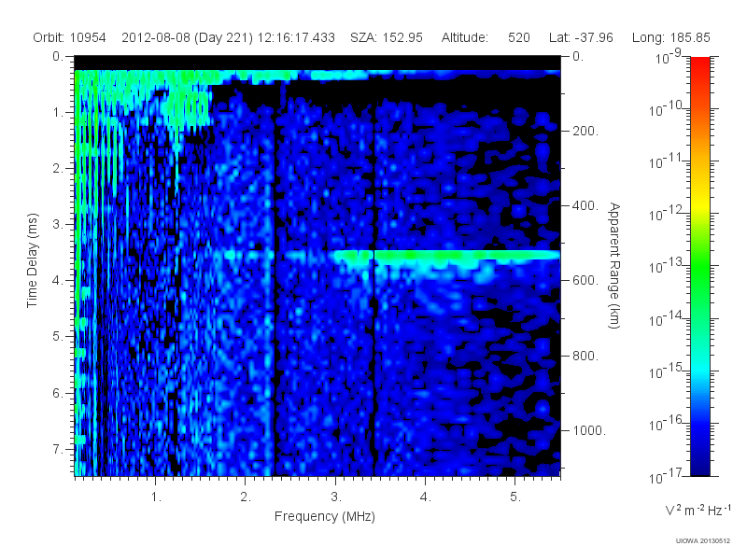
Task: Click the '3.' frequency axis tick label
Action: (x=336, y=497)
